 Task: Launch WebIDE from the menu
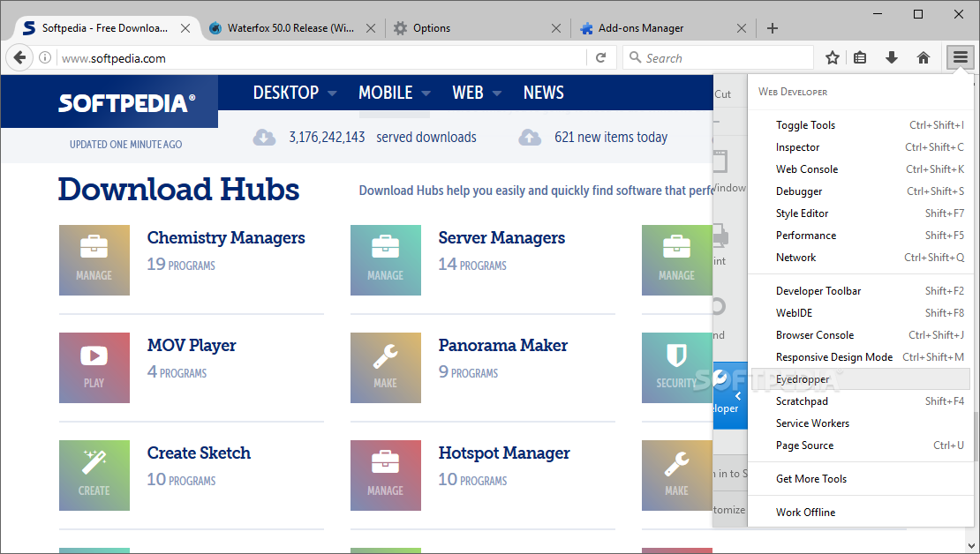[861, 313]
